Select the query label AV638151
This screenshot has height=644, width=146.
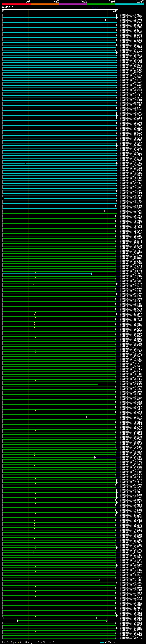[x=8, y=7]
